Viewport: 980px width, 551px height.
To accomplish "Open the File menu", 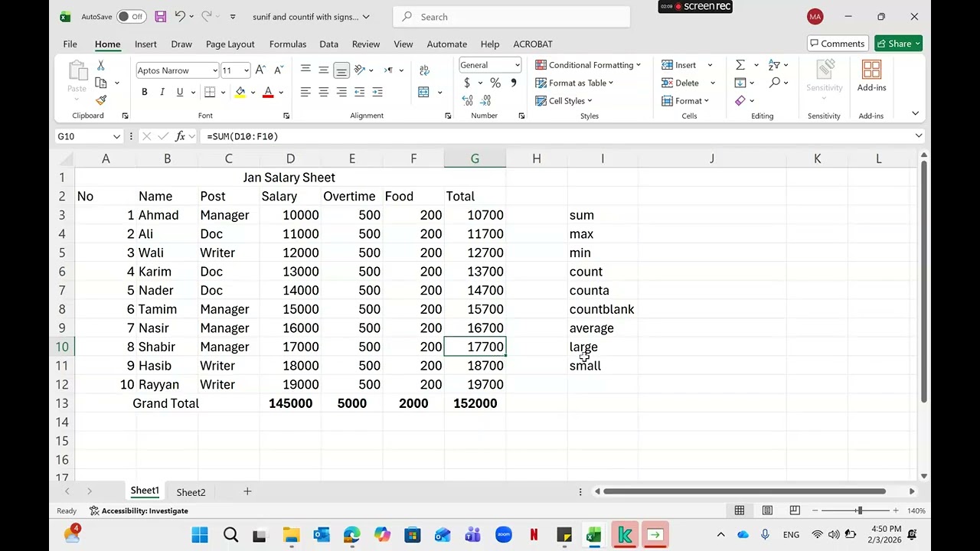I will click(70, 44).
